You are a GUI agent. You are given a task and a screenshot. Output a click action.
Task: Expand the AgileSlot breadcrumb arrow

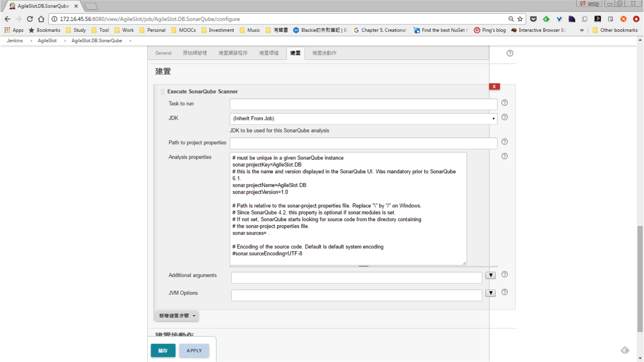click(65, 41)
